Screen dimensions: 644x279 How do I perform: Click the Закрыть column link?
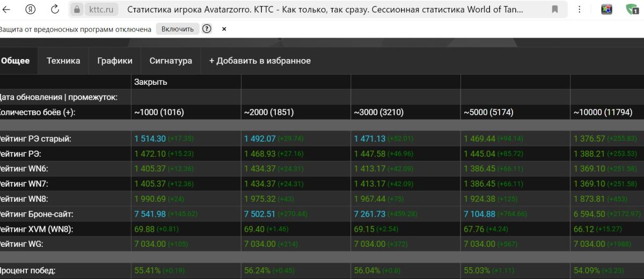tap(151, 82)
